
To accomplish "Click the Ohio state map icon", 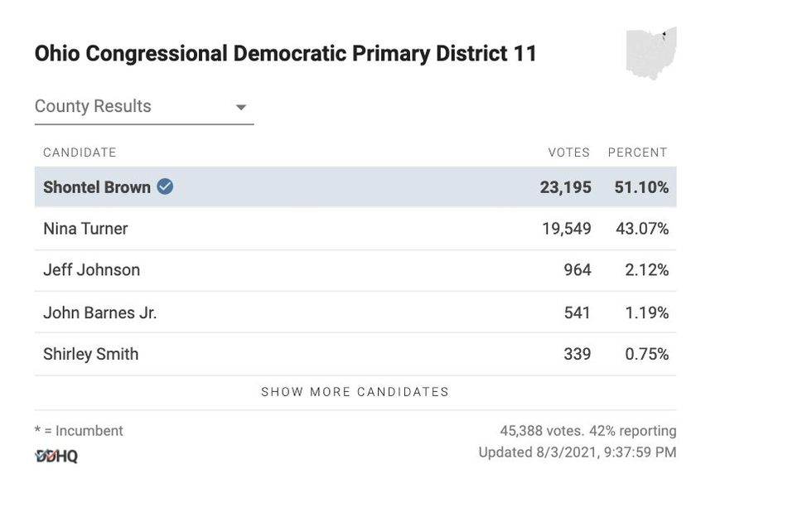I will pos(651,54).
